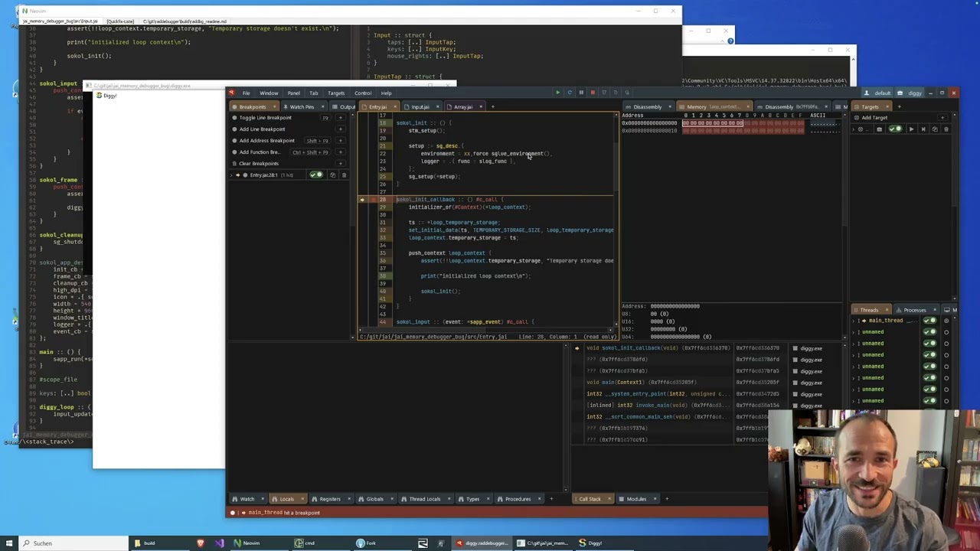Switch to the Thread Locals tab
Viewport: 980px width, 551px height.
point(424,499)
